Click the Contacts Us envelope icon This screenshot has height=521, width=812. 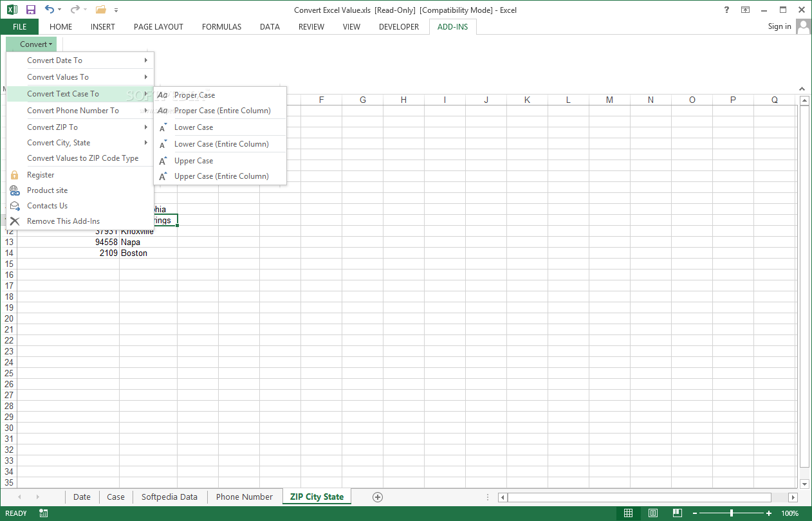coord(15,206)
